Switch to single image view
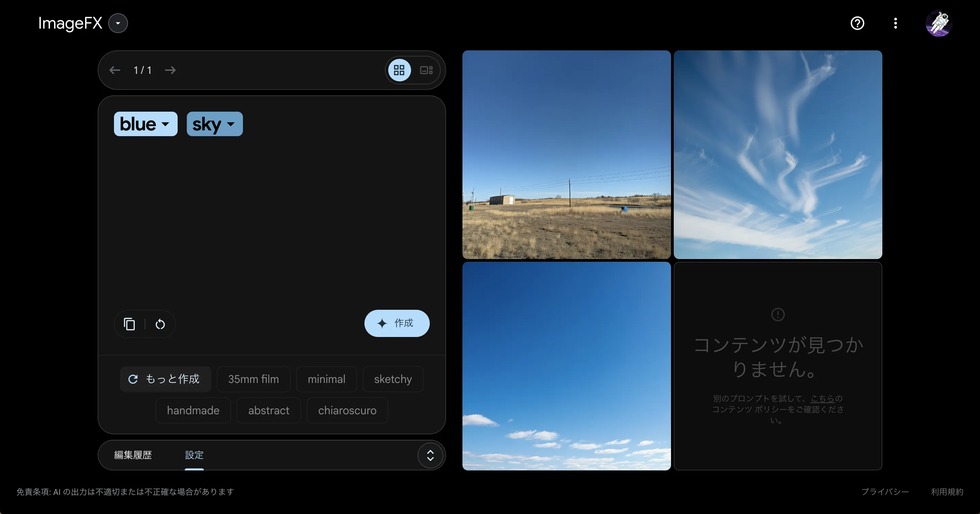This screenshot has height=514, width=980. pos(426,70)
